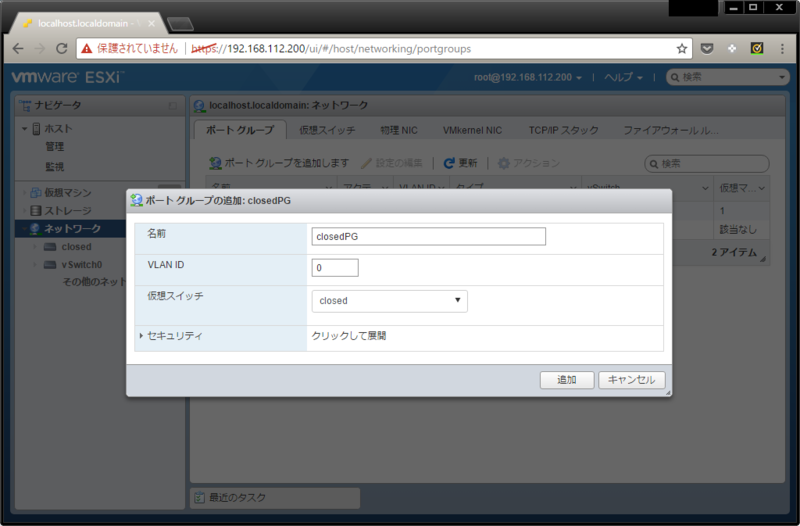The height and width of the screenshot is (526, 800).
Task: Select 監視 under ホスト
Action: (55, 167)
